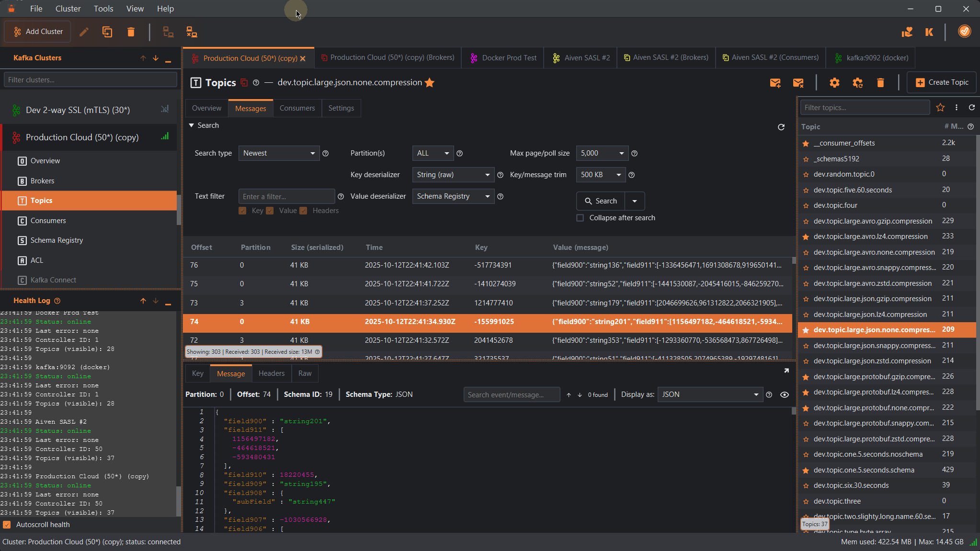This screenshot has width=980, height=551.
Task: Click the topic settings gear icon
Action: pyautogui.click(x=834, y=83)
